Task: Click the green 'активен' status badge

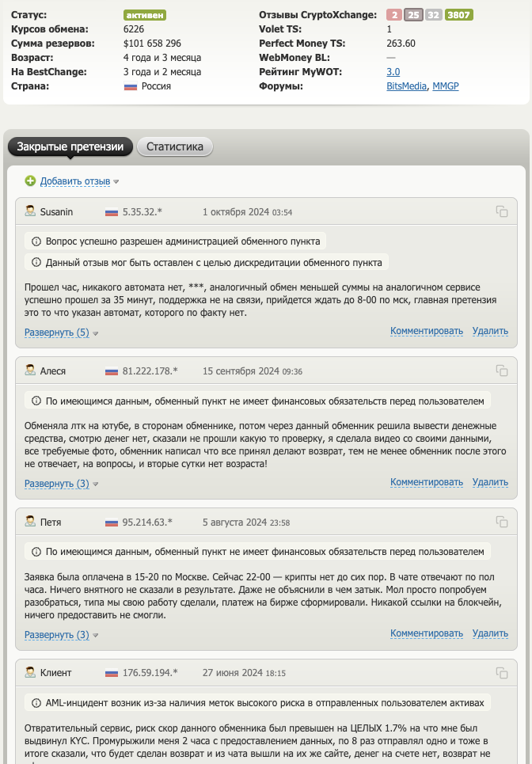Action: click(x=145, y=15)
